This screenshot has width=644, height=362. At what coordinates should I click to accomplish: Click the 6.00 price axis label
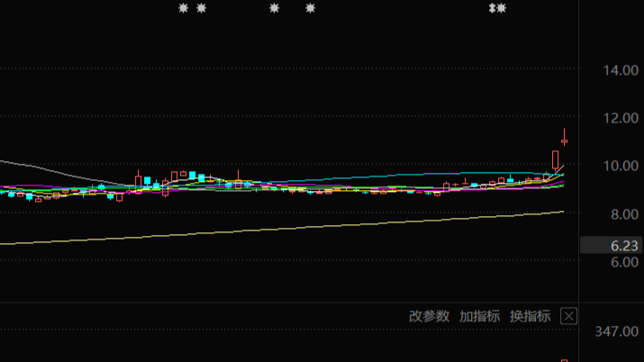tap(624, 262)
